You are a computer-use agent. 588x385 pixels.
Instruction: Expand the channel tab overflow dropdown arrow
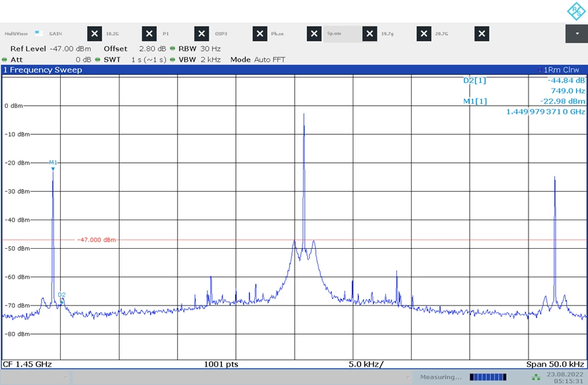[577, 34]
